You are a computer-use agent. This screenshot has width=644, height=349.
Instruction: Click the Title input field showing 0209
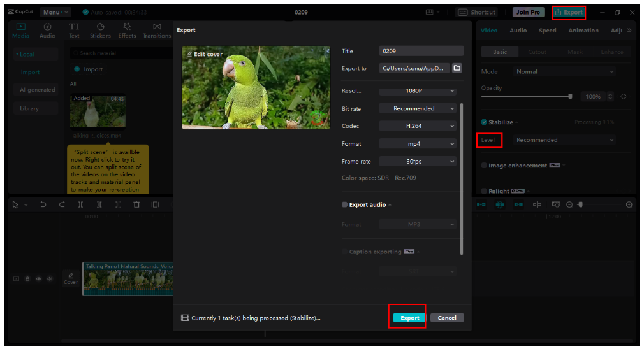421,51
